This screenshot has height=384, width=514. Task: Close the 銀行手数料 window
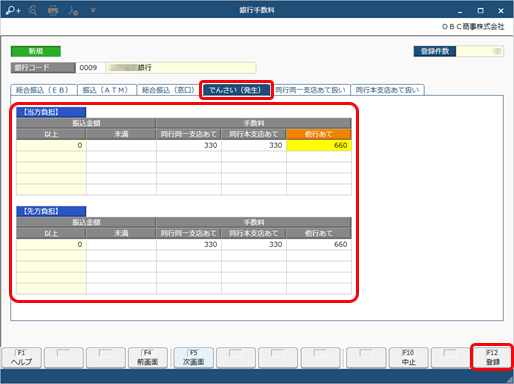tap(501, 11)
